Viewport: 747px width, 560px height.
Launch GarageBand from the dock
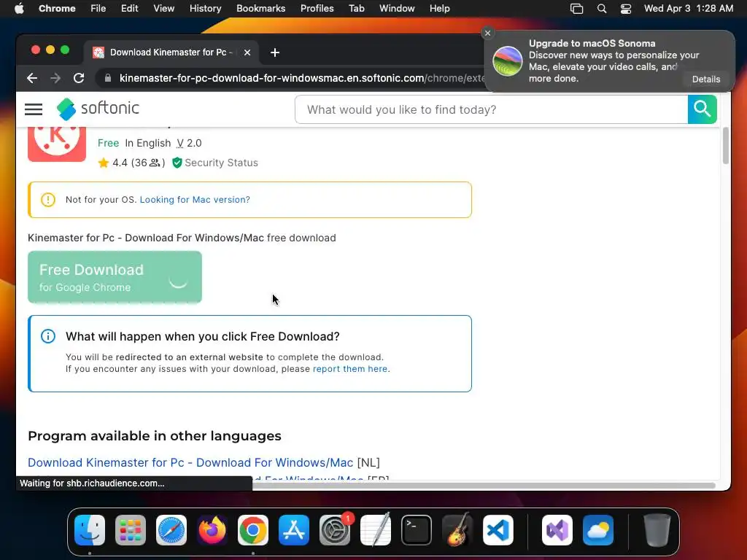[x=457, y=529]
